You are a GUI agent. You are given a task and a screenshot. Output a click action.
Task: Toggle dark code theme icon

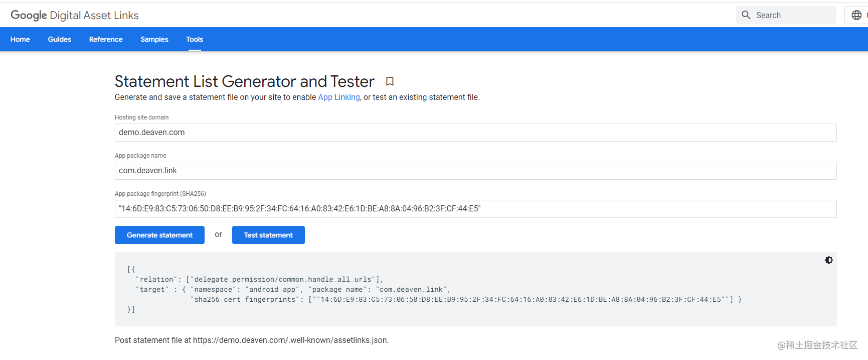(829, 260)
